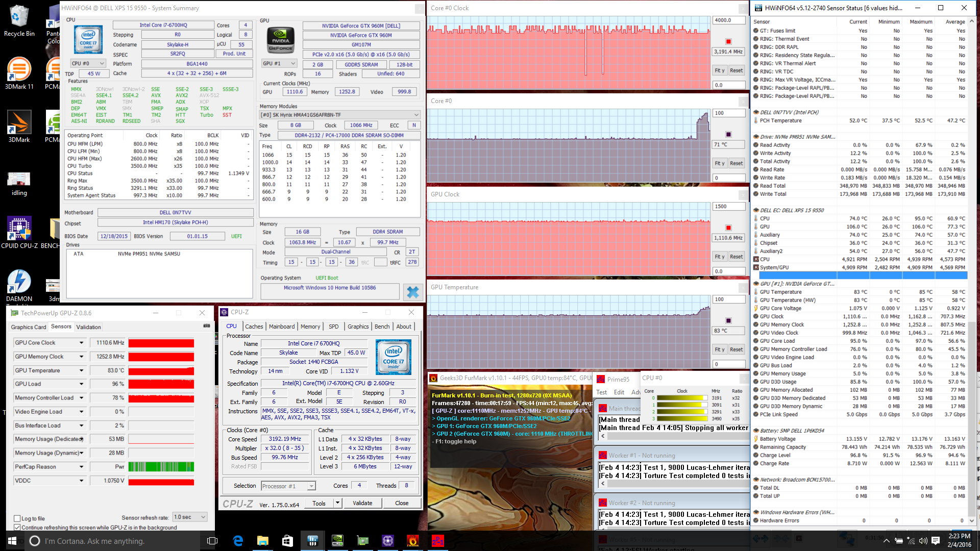Uncheck Continue refreshing in background in GPU-Z
Image resolution: width=980 pixels, height=551 pixels.
(17, 528)
